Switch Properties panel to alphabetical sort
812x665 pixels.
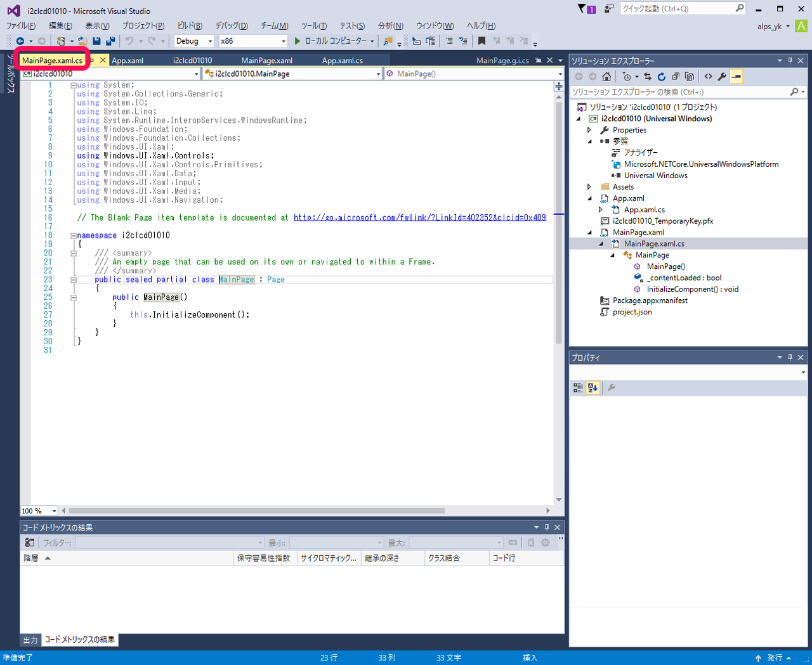[593, 388]
